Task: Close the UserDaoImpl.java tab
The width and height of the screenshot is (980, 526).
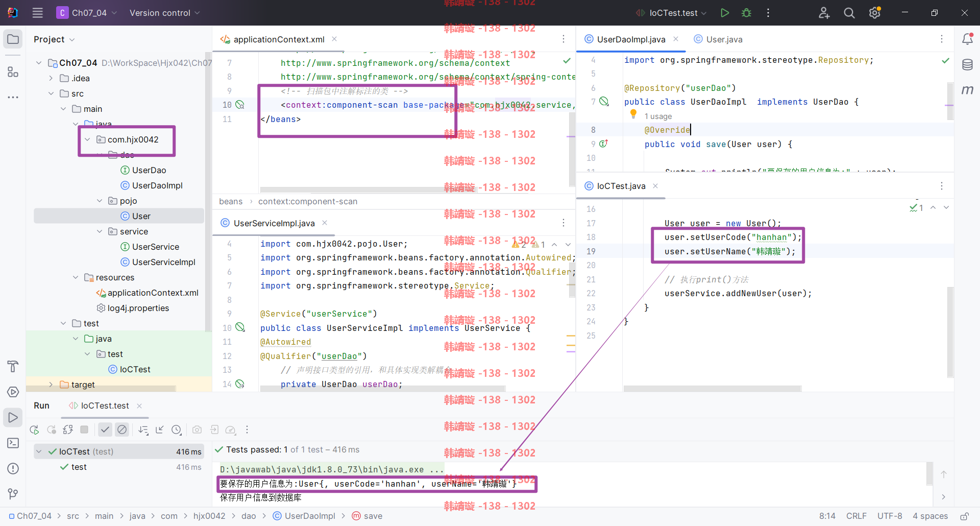Action: pyautogui.click(x=676, y=39)
